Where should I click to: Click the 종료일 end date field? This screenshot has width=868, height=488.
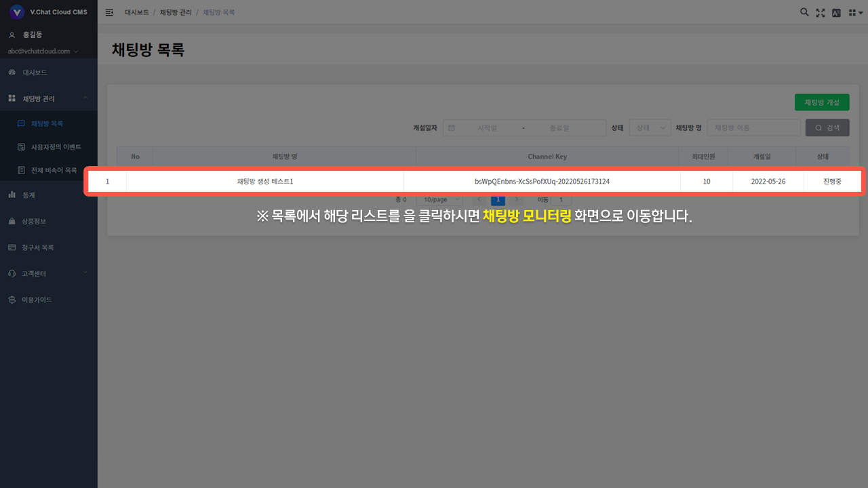(x=559, y=127)
